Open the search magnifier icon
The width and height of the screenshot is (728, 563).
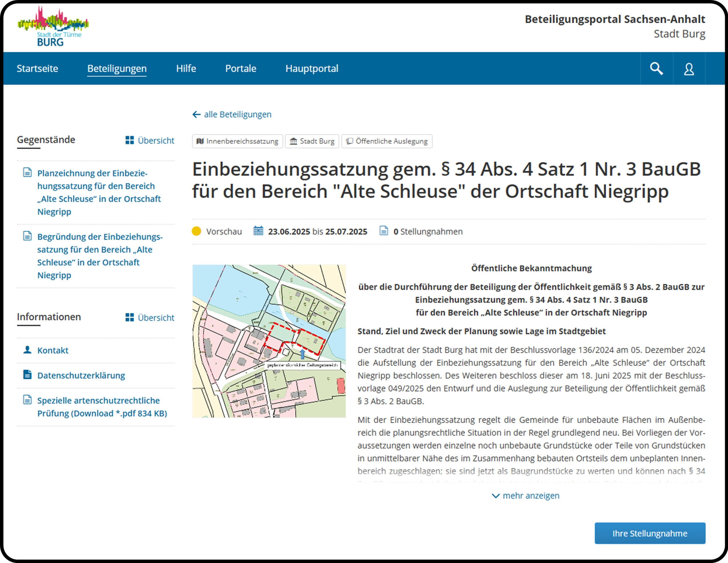point(656,68)
